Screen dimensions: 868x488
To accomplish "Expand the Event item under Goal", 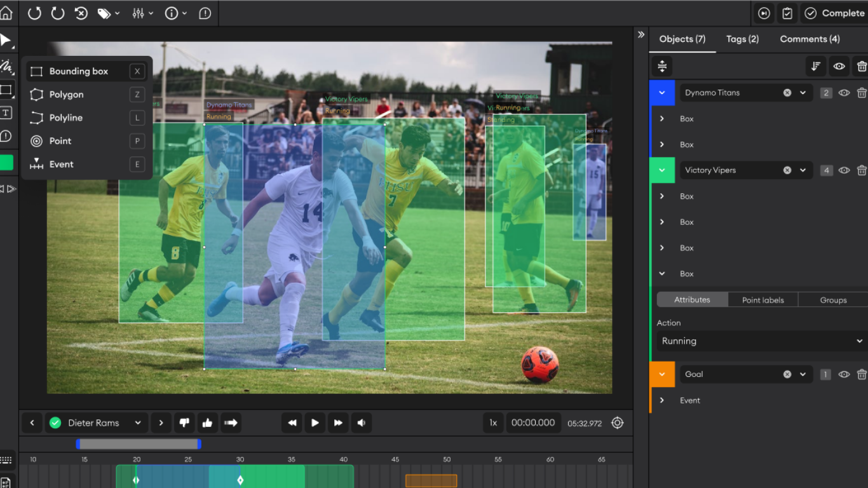I will [662, 400].
